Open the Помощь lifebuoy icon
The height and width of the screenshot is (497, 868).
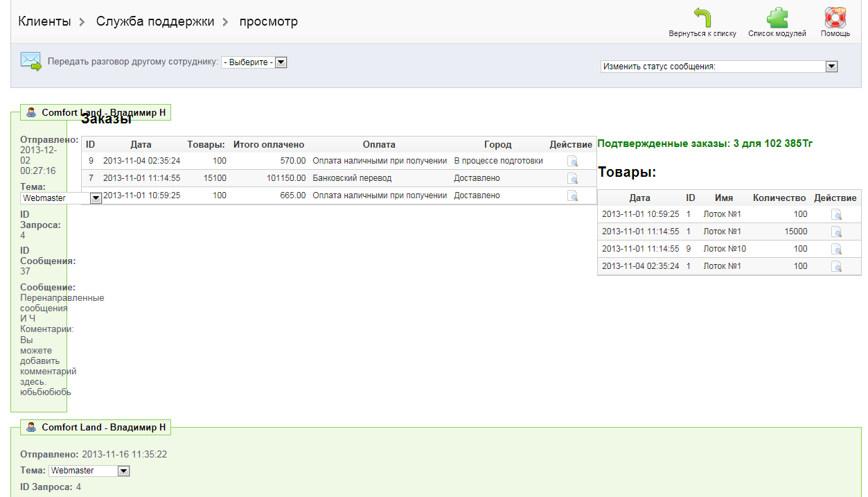(835, 17)
